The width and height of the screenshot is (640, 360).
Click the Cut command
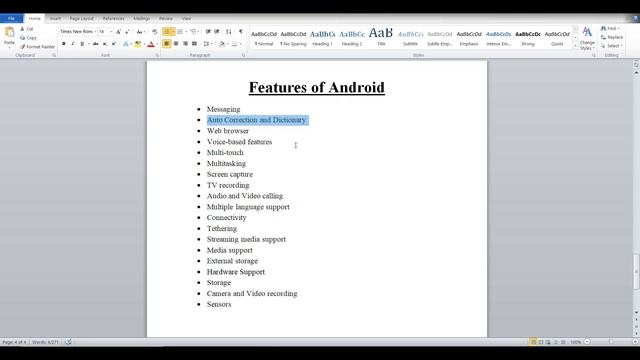pos(27,29)
